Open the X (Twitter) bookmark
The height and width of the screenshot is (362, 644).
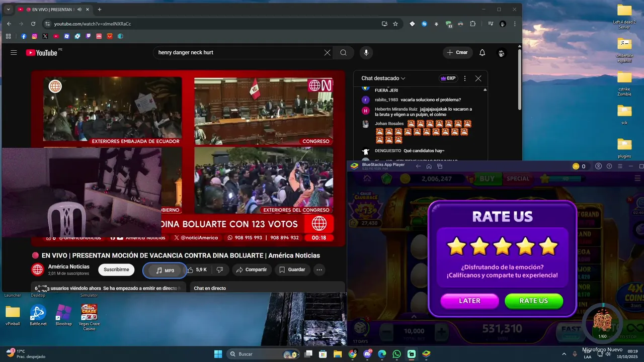pyautogui.click(x=45, y=36)
